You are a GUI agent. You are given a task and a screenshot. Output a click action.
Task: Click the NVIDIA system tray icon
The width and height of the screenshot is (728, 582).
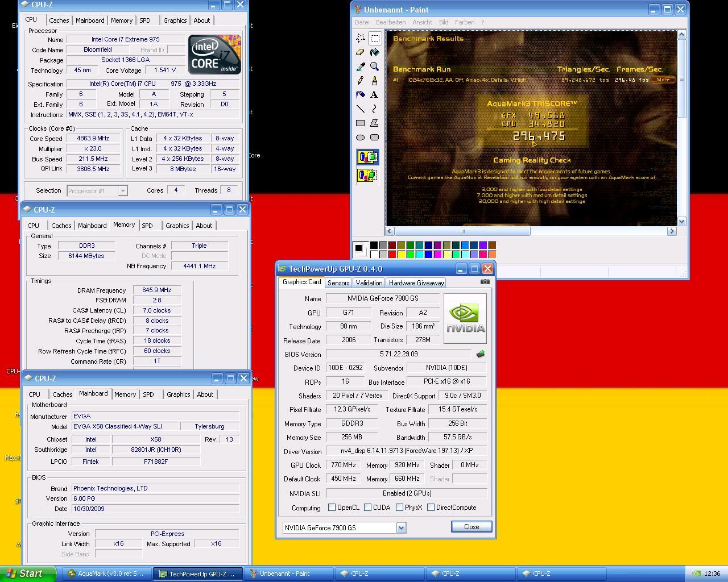696,573
